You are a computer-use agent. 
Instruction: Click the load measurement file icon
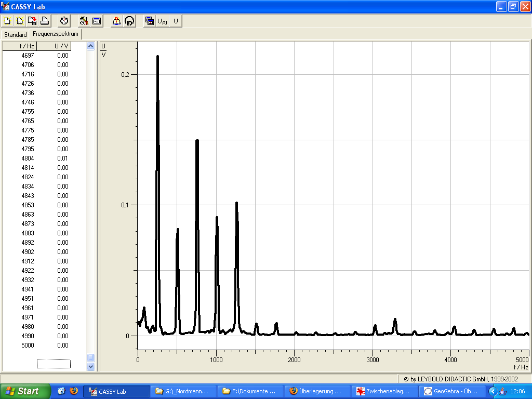point(20,21)
